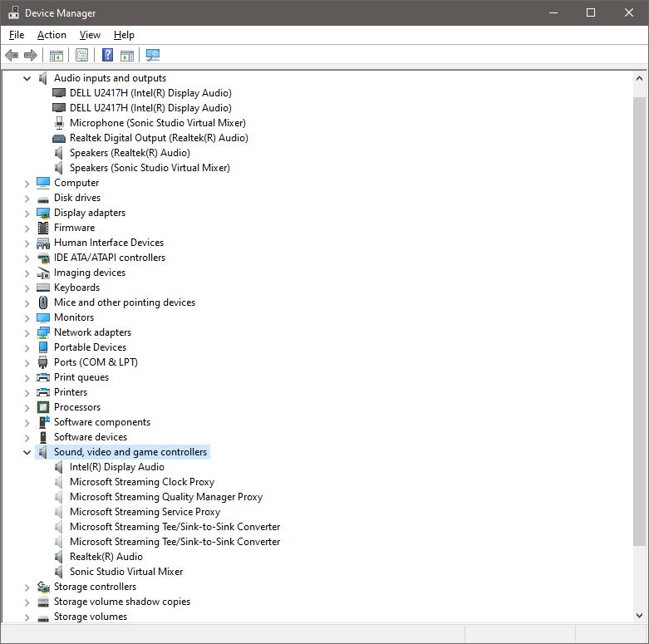
Task: Select Realtek Digital Output (Realtek(R) Audio)
Action: tap(159, 138)
